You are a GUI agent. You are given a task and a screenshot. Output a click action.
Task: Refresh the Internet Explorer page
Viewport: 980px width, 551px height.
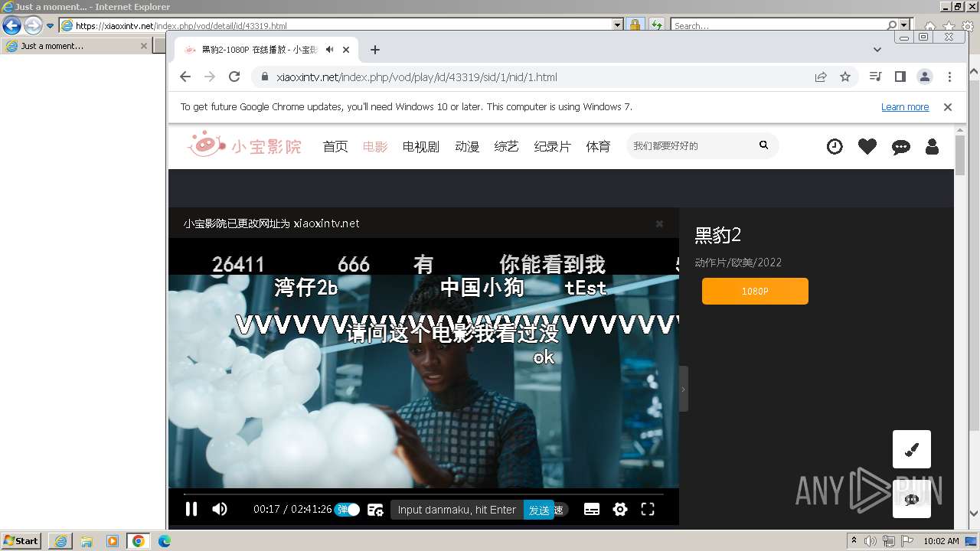[x=656, y=25]
